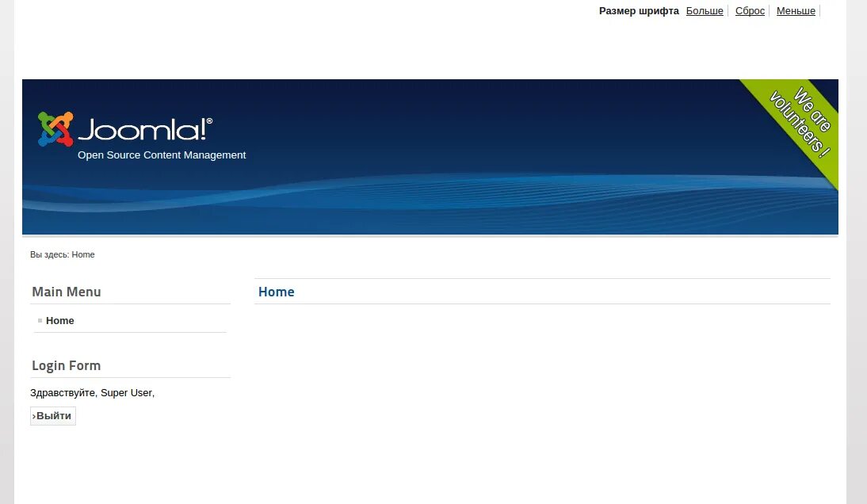The width and height of the screenshot is (867, 504).
Task: Decrease font size with Меньше link
Action: tap(796, 11)
